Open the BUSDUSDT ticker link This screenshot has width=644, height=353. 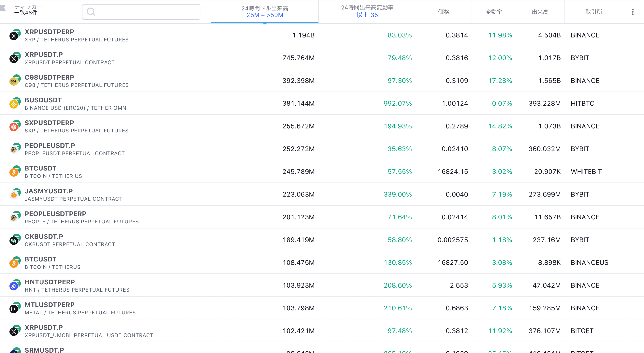pyautogui.click(x=43, y=100)
